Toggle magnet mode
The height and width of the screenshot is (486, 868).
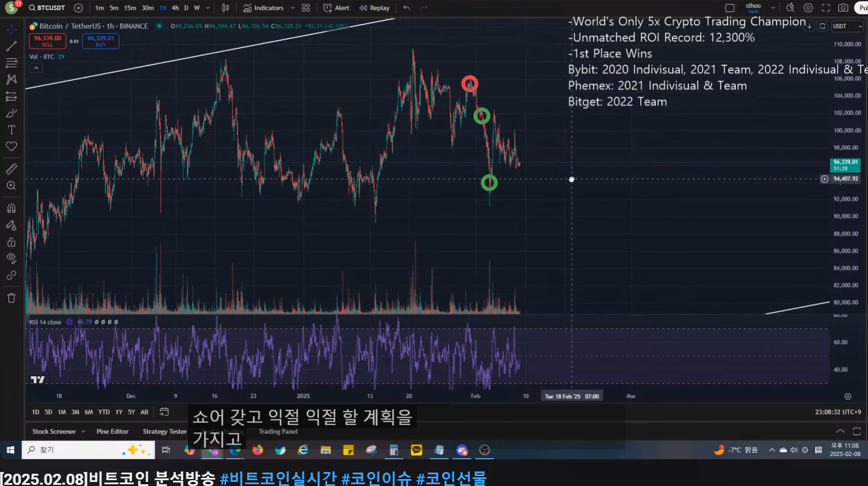[12, 209]
